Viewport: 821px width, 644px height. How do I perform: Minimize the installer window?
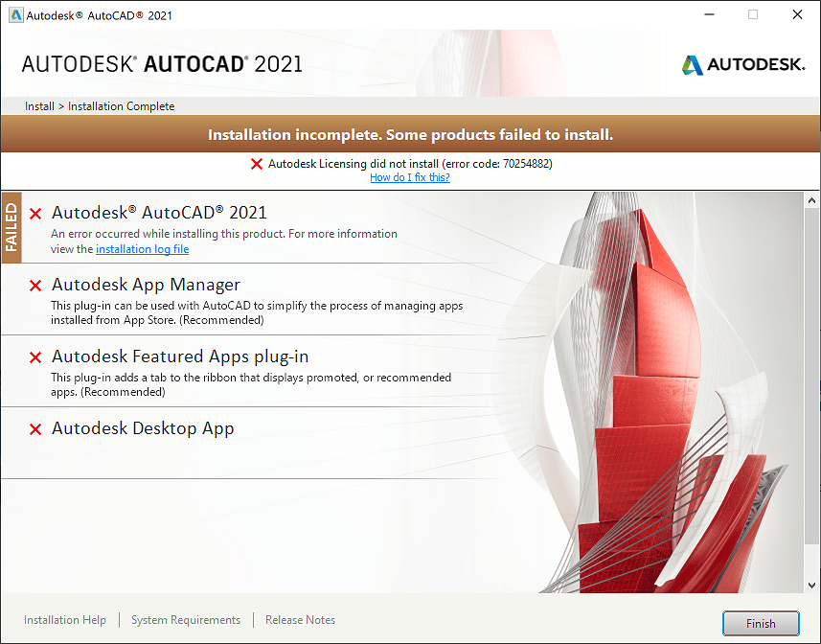(710, 14)
